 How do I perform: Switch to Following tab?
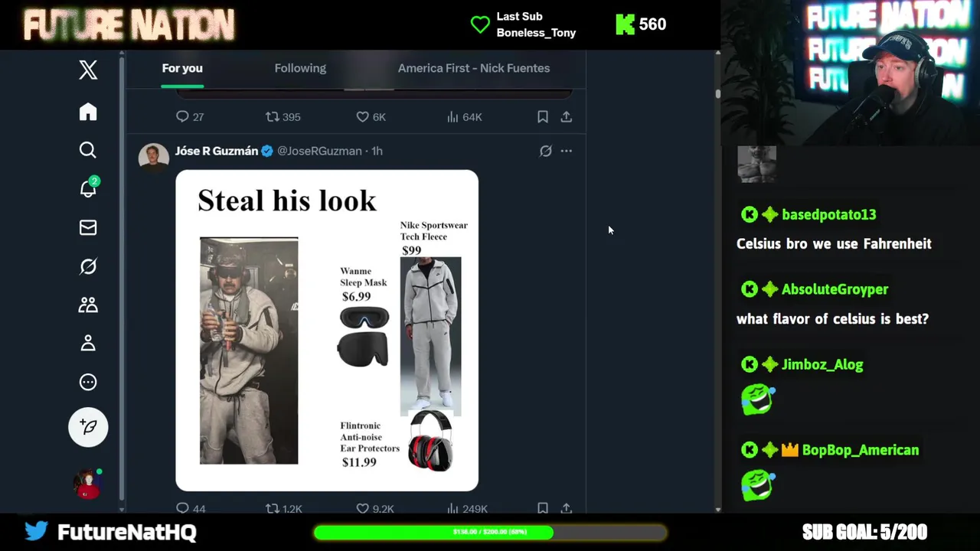point(300,68)
